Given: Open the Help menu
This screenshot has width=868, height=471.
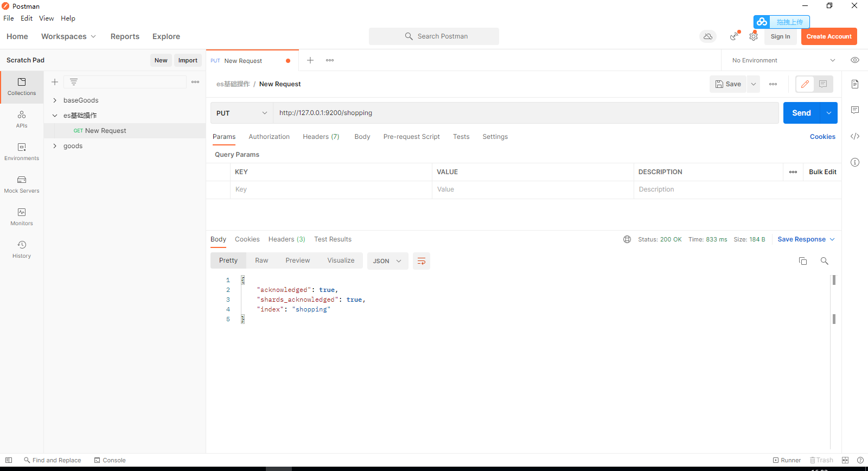Looking at the screenshot, I should [x=68, y=18].
